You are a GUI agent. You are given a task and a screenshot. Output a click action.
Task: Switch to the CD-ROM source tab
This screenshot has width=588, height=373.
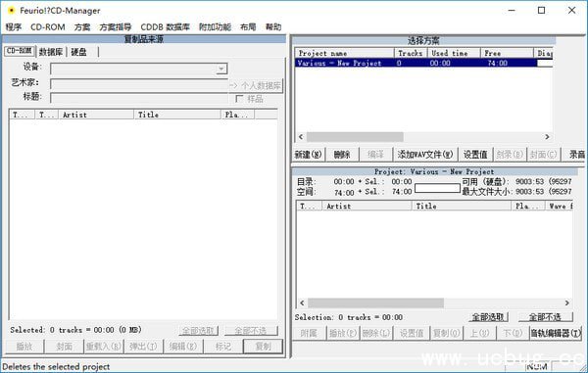tap(20, 51)
